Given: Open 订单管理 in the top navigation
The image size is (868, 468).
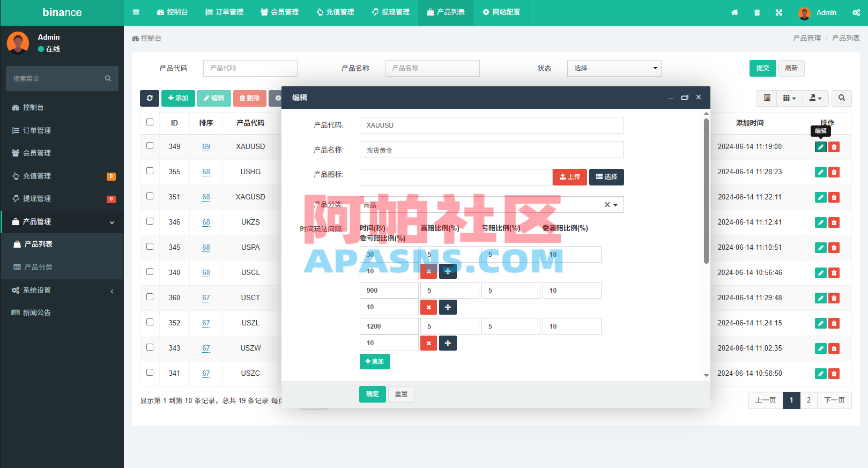Looking at the screenshot, I should tap(224, 12).
